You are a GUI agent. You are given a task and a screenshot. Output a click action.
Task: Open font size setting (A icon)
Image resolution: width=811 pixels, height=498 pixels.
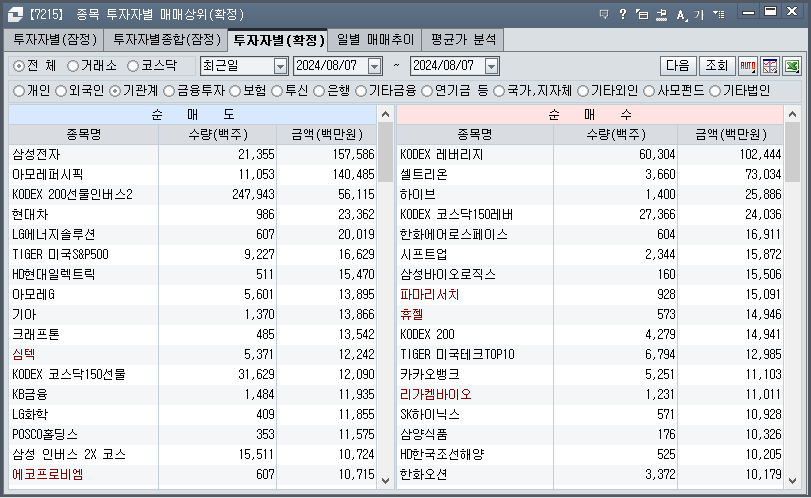point(681,15)
